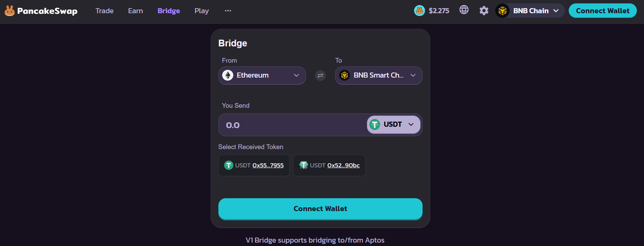This screenshot has height=246, width=644.
Task: Click the BNB logo in To selector
Action: [x=345, y=75]
